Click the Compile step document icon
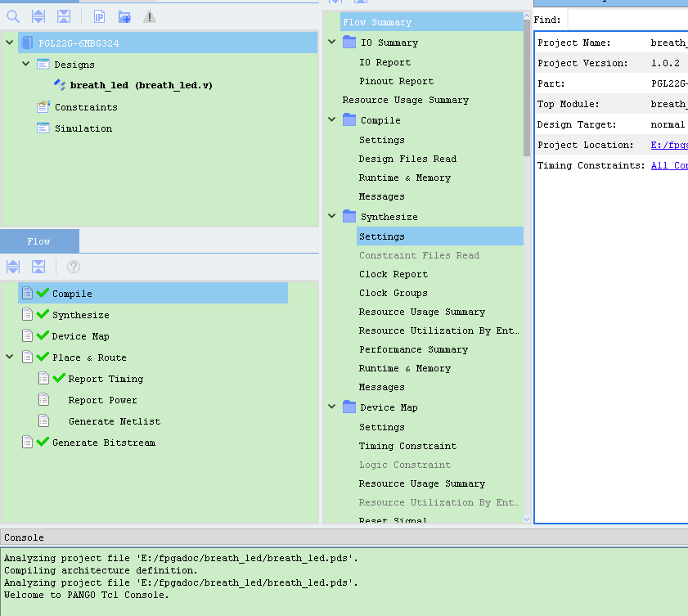This screenshot has height=616, width=688. (27, 293)
